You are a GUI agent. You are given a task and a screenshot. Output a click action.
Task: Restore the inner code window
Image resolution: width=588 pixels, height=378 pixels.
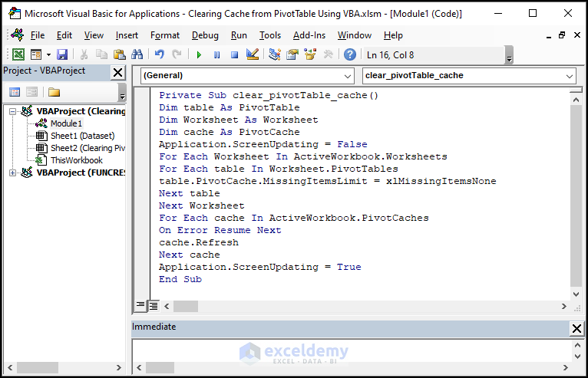click(562, 35)
